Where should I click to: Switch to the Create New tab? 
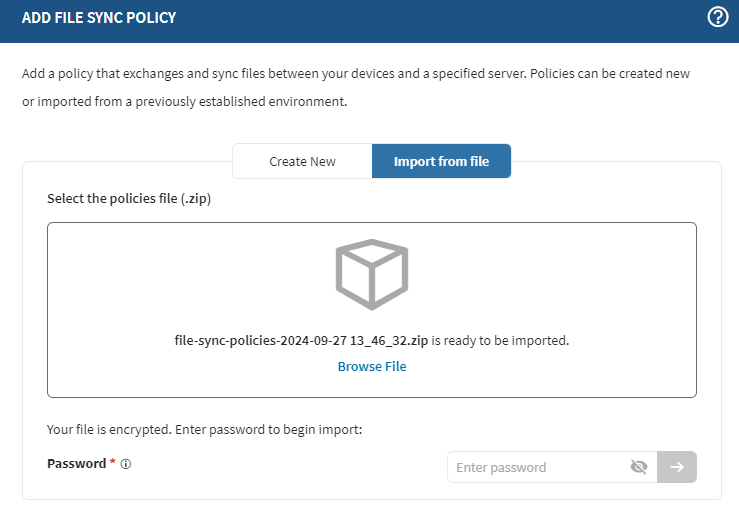pyautogui.click(x=302, y=161)
